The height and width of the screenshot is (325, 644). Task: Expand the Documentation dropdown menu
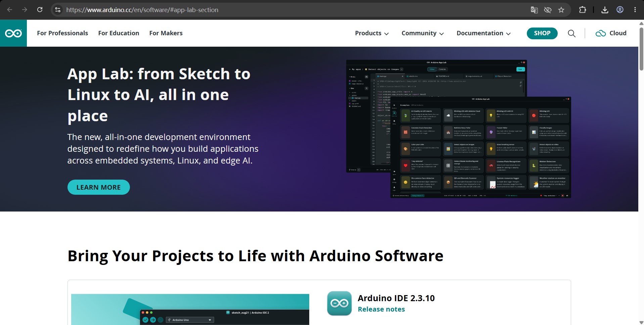[x=484, y=33]
